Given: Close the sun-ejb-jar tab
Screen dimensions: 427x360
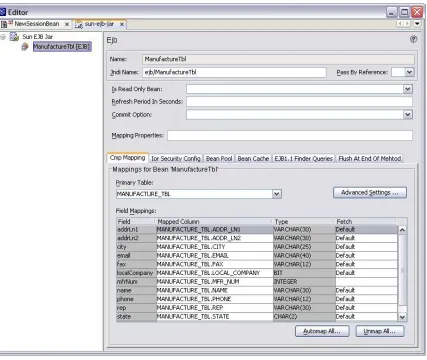Looking at the screenshot, I should [122, 24].
